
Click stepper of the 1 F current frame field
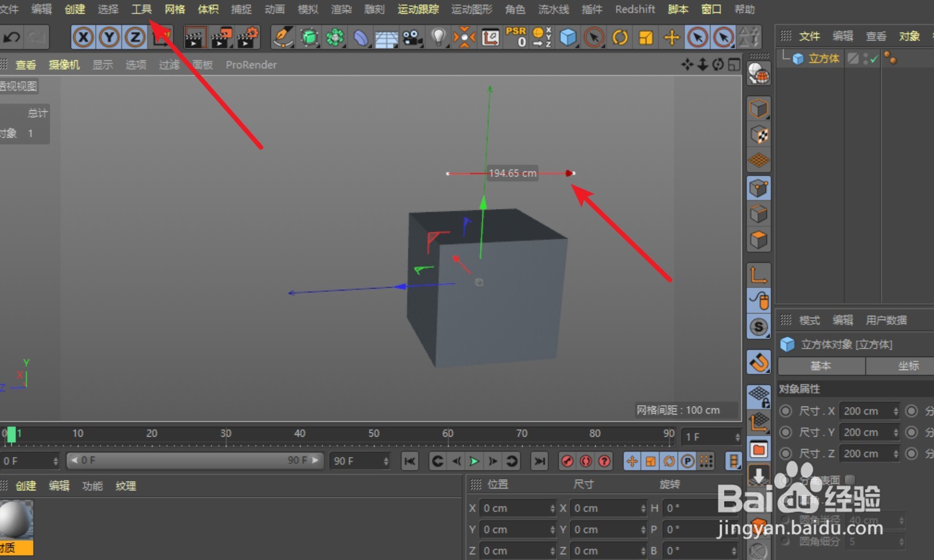737,437
